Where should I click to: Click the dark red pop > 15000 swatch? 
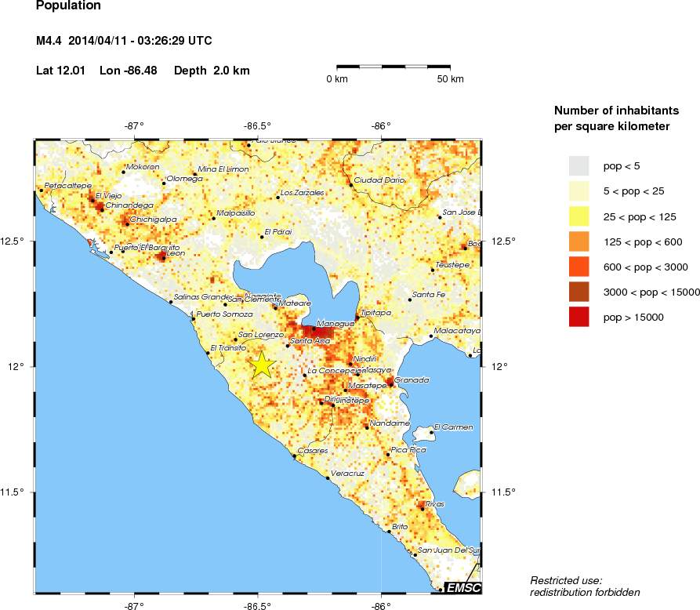tap(578, 318)
